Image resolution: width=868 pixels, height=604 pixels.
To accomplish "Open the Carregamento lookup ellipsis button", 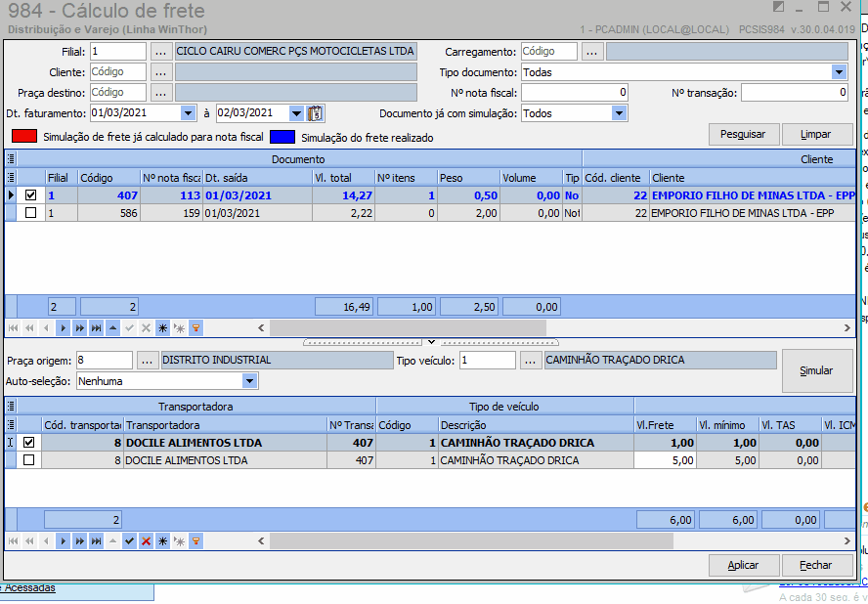I will click(591, 52).
